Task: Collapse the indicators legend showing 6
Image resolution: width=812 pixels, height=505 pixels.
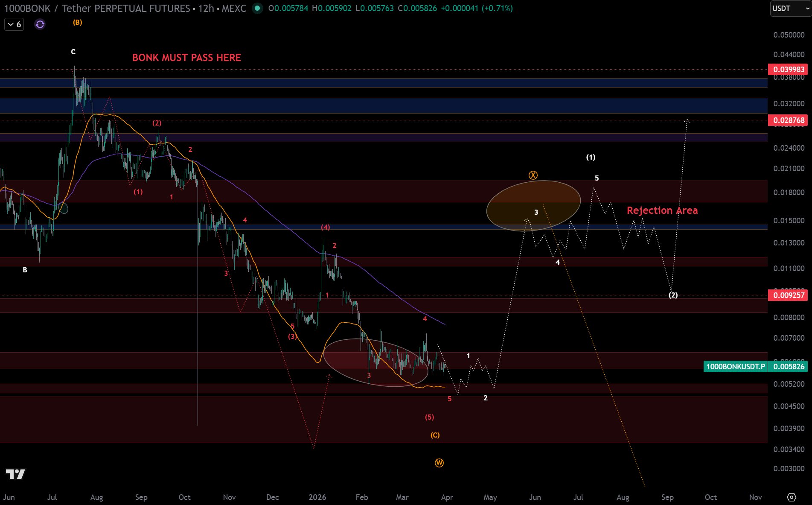Action: (x=14, y=24)
